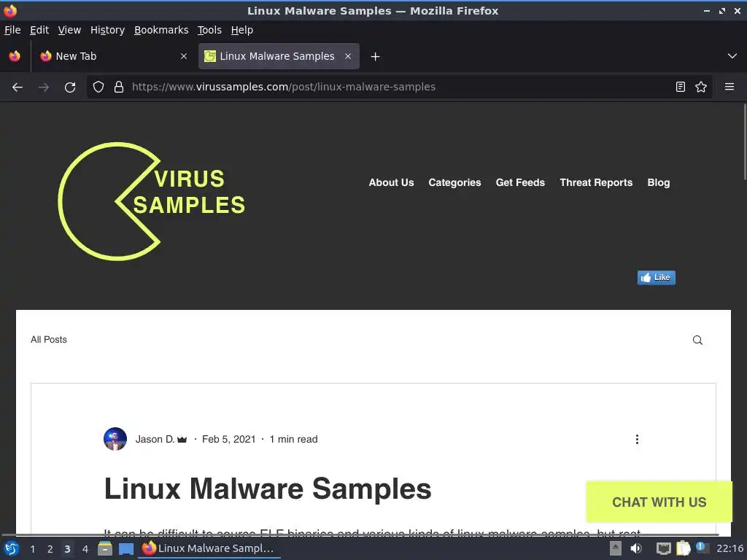Bookmark this page with star icon
The image size is (747, 560).
tap(701, 87)
